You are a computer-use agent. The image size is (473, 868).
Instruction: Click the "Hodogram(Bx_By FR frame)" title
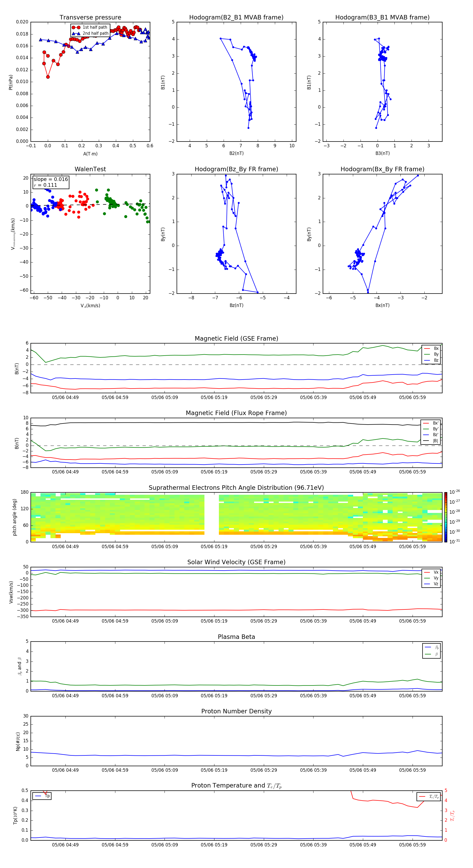pyautogui.click(x=382, y=169)
